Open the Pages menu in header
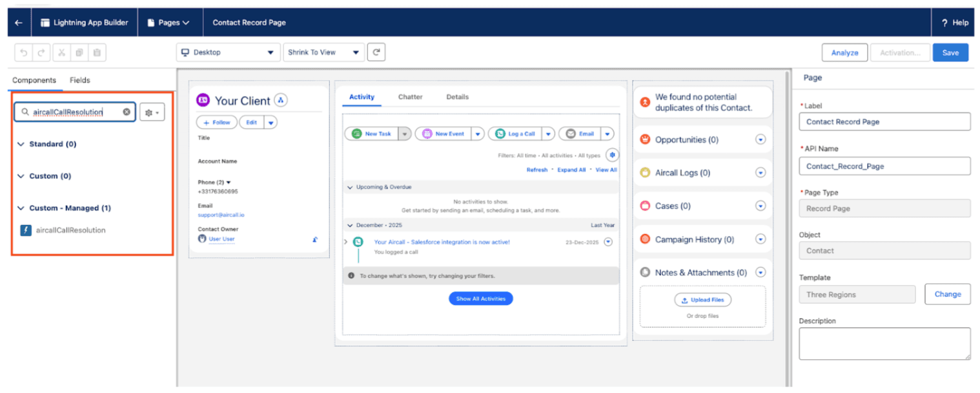The image size is (980, 393). tap(169, 23)
